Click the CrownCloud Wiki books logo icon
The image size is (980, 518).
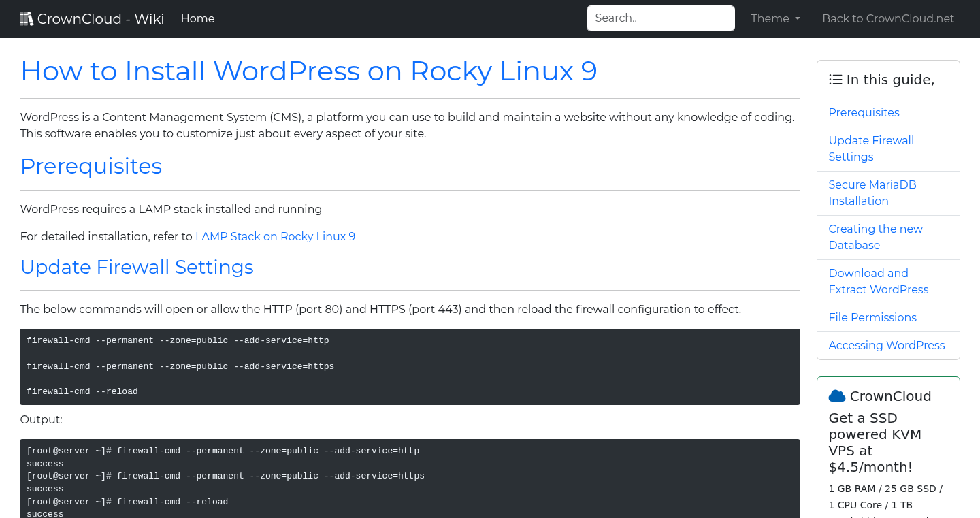27,19
